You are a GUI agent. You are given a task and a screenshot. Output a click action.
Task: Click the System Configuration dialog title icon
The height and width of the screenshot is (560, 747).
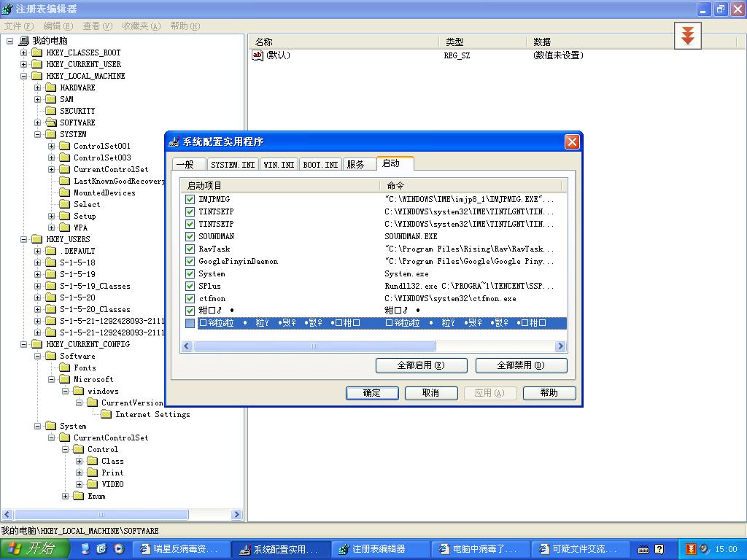[x=174, y=141]
